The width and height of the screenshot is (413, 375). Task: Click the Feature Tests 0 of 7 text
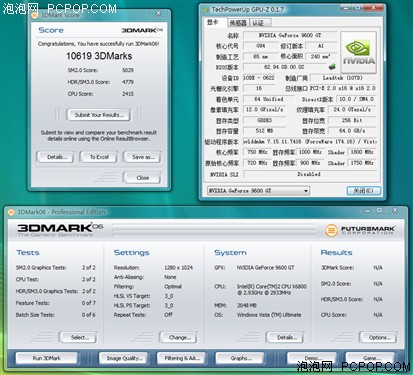(x=89, y=303)
